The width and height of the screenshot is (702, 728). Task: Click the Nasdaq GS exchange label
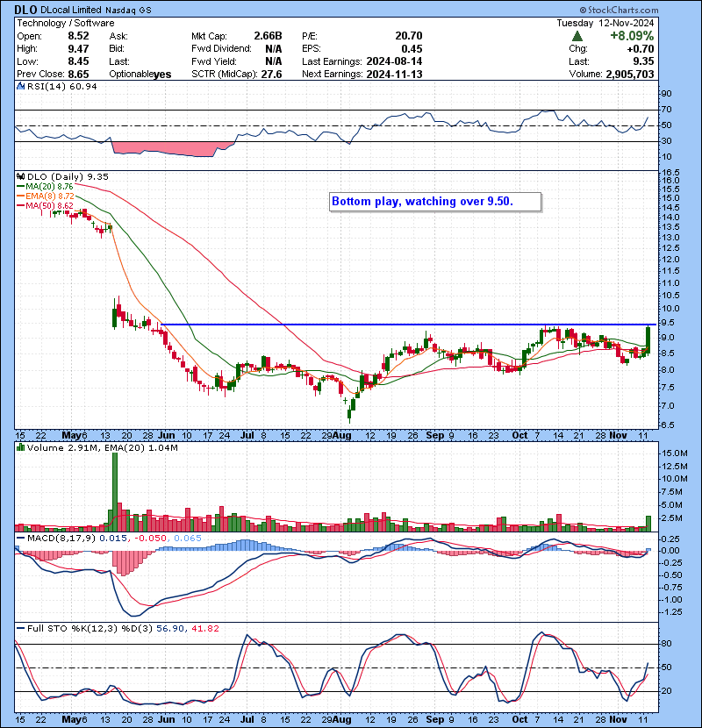128,11
